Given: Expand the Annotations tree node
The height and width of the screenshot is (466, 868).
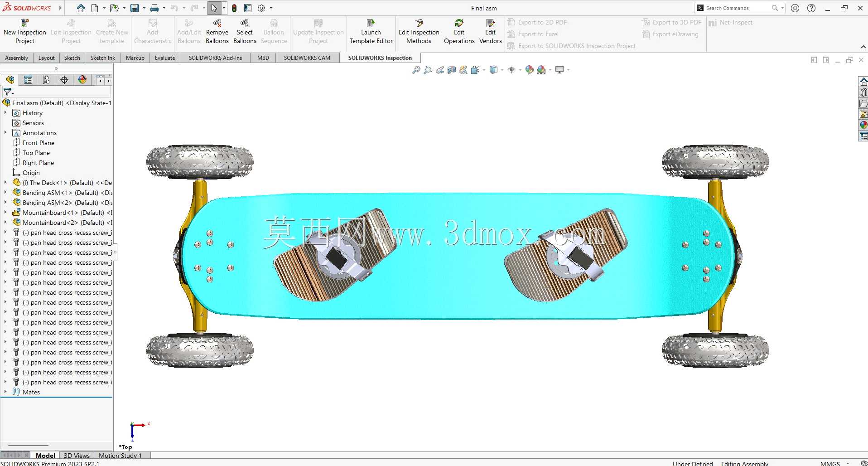Looking at the screenshot, I should pyautogui.click(x=5, y=133).
